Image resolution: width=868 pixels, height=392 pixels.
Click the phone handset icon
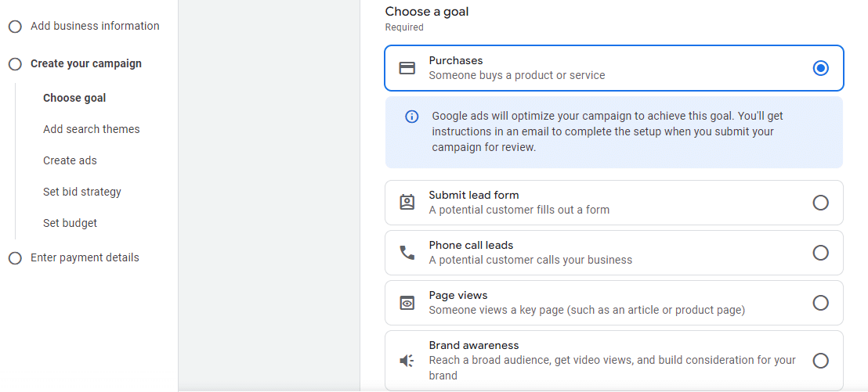coord(407,253)
